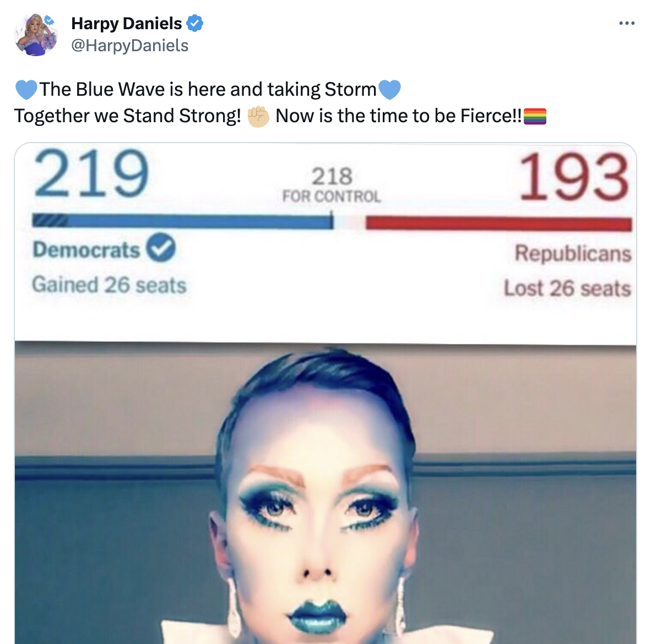Click the Democrats checkmark icon
651x644 pixels.
[161, 247]
